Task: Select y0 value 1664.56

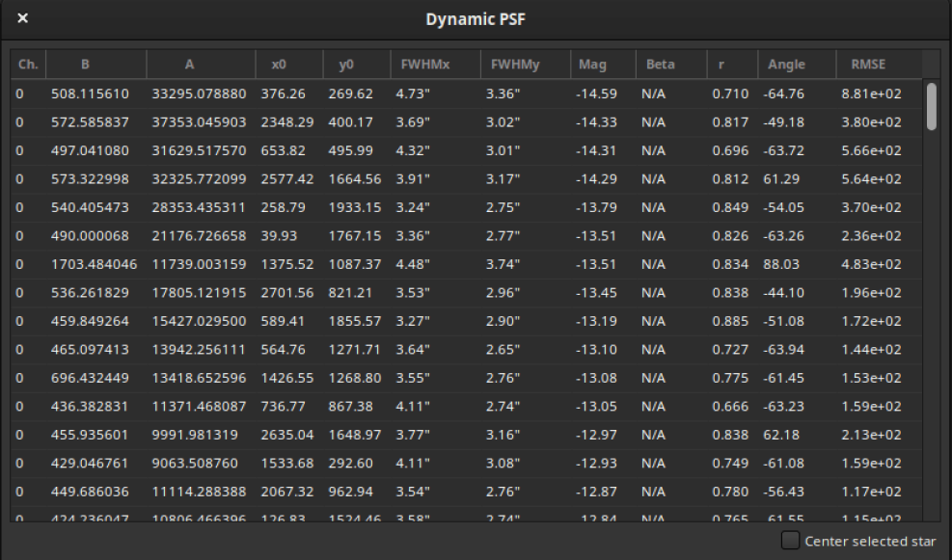Action: click(355, 179)
